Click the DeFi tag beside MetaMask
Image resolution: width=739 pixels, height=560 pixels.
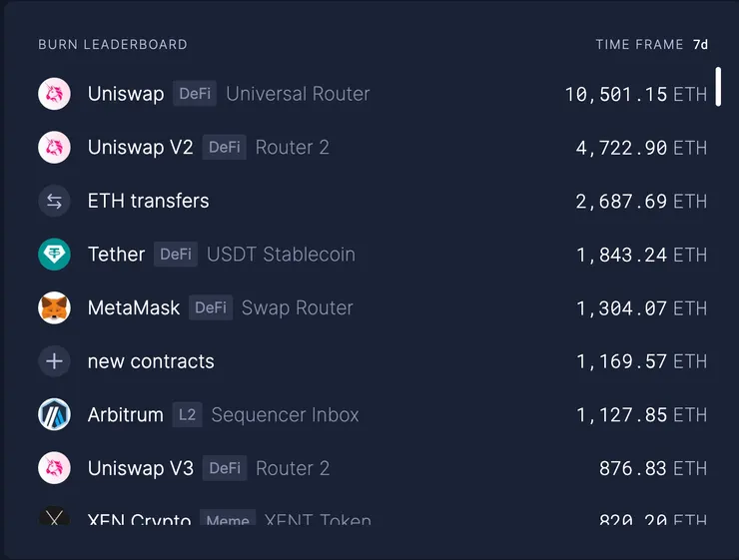pyautogui.click(x=211, y=307)
